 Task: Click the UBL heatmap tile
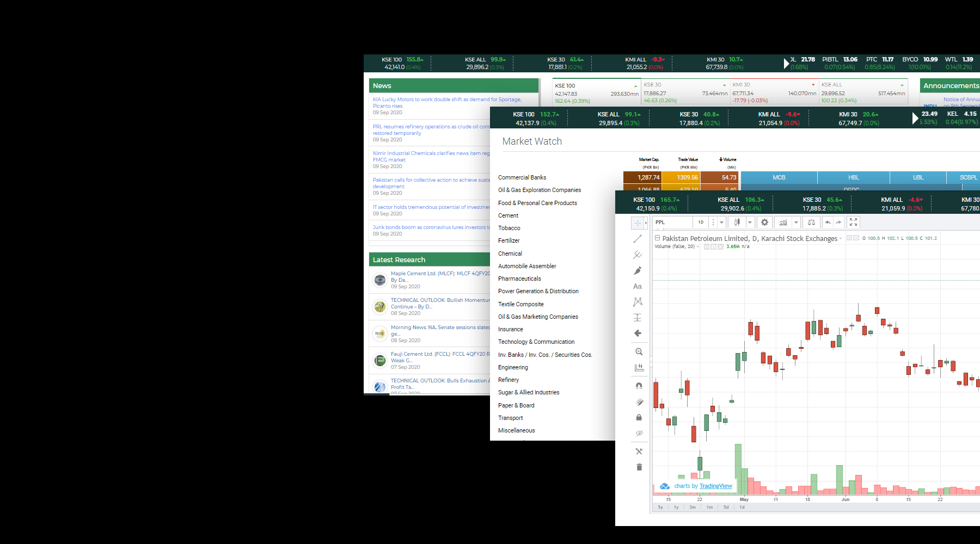918,177
